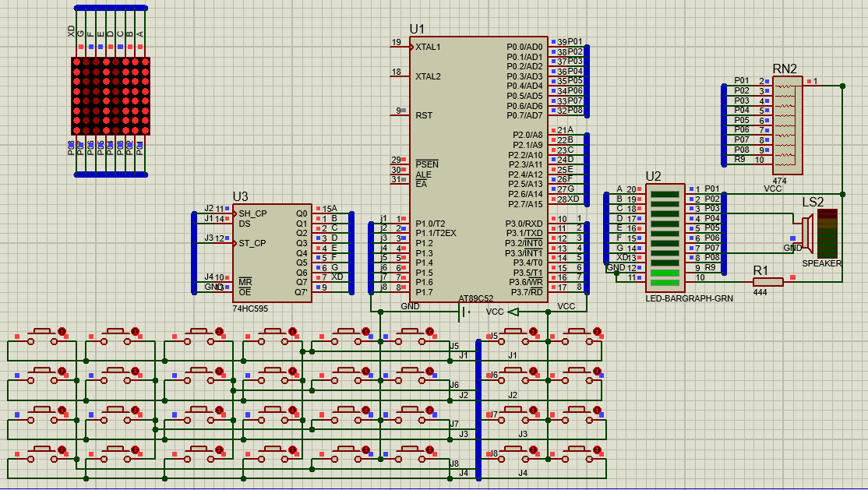Click the RST pin label on U1

click(x=424, y=116)
